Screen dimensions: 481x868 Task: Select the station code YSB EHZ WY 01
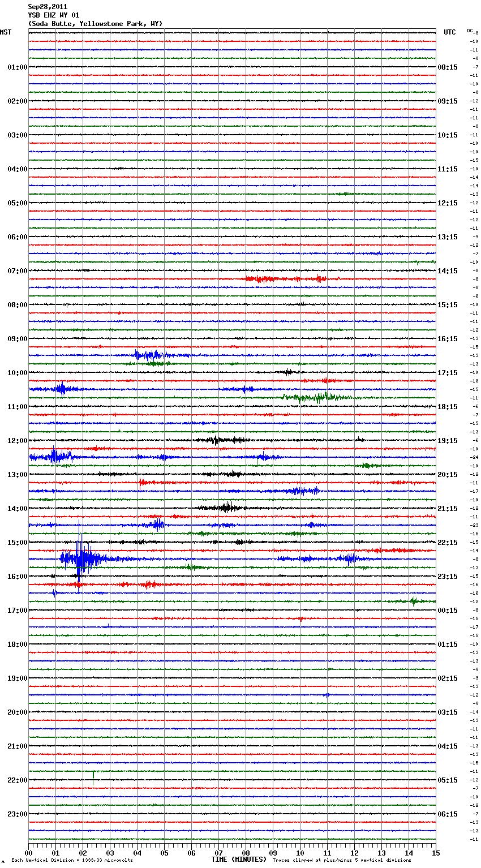(54, 15)
